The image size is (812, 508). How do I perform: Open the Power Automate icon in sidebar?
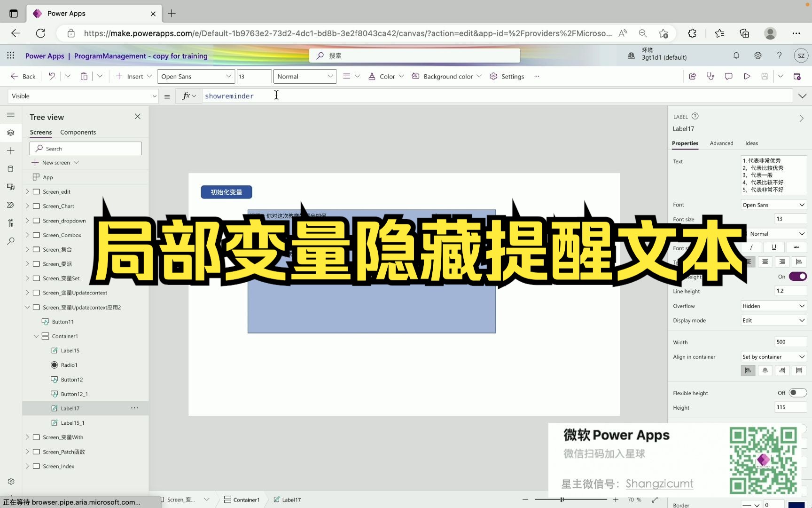[11, 205]
